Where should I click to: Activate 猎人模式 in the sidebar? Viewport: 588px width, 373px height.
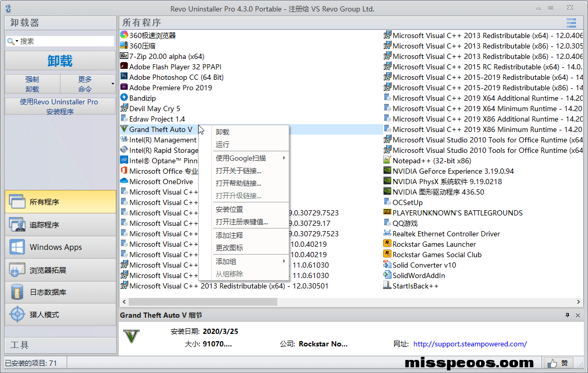[60, 315]
